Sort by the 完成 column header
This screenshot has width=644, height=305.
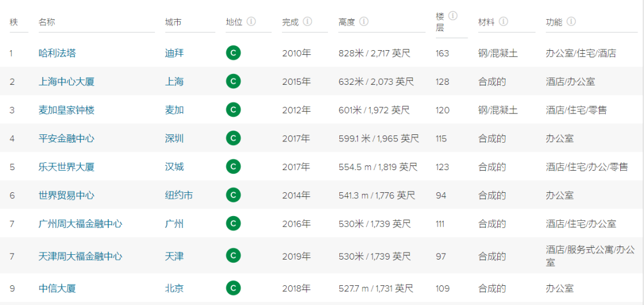click(x=290, y=21)
